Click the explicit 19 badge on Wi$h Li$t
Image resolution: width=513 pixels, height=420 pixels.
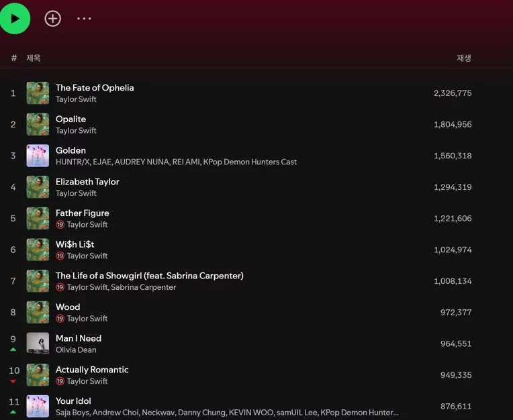[60, 256]
